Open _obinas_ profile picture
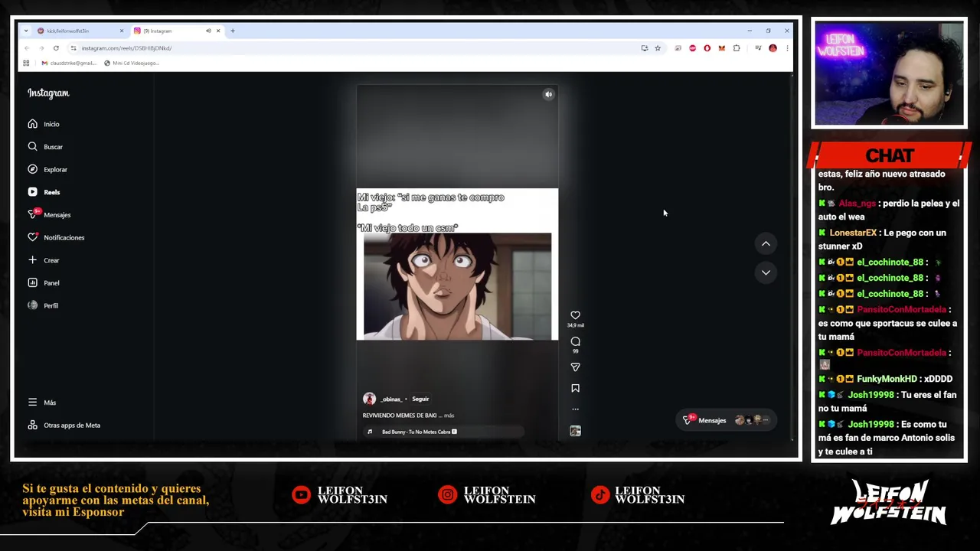The image size is (980, 551). pyautogui.click(x=369, y=399)
